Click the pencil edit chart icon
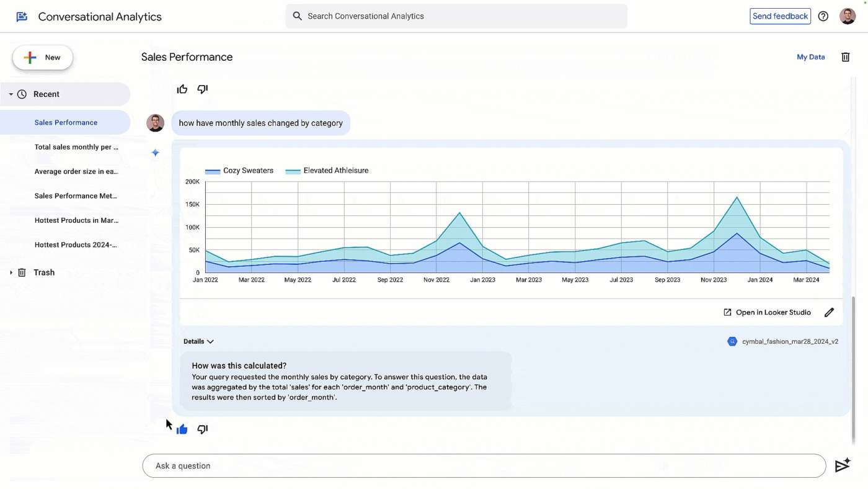The width and height of the screenshot is (868, 489). pos(829,313)
